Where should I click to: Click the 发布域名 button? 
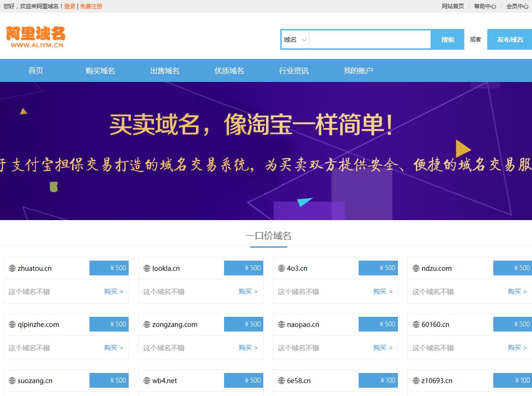click(510, 40)
